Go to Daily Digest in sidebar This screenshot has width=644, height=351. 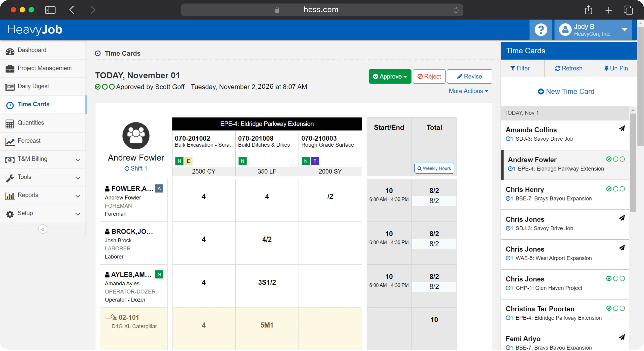point(33,86)
